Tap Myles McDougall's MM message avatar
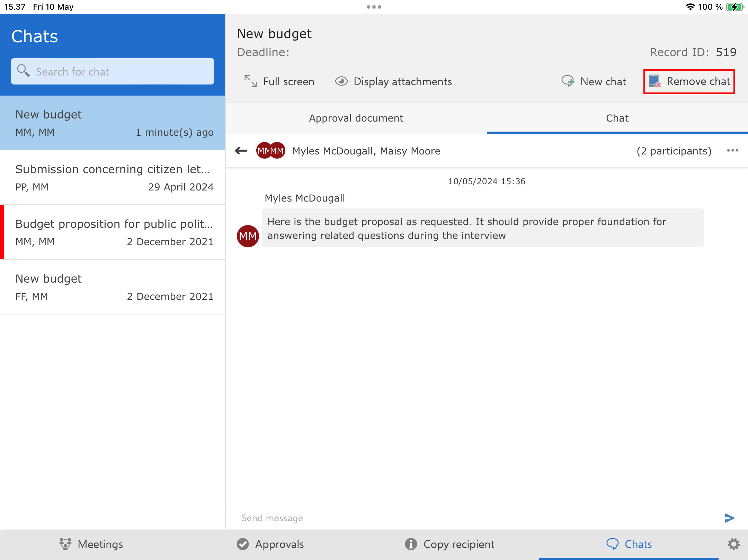The width and height of the screenshot is (748, 560). (248, 236)
